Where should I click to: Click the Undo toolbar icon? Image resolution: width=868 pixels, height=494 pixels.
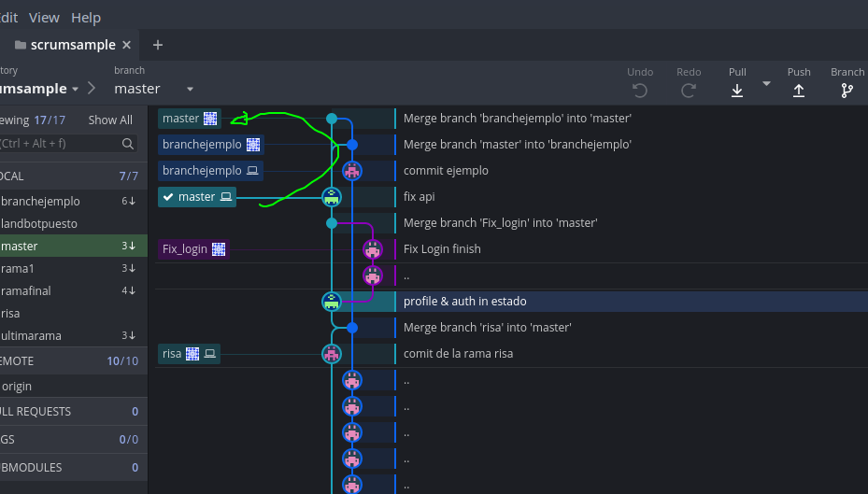[x=640, y=90]
